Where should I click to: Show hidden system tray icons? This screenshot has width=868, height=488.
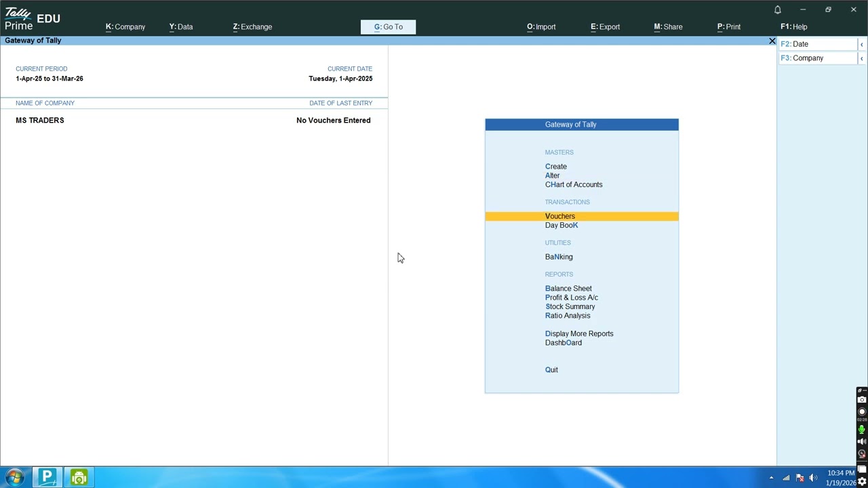(771, 478)
